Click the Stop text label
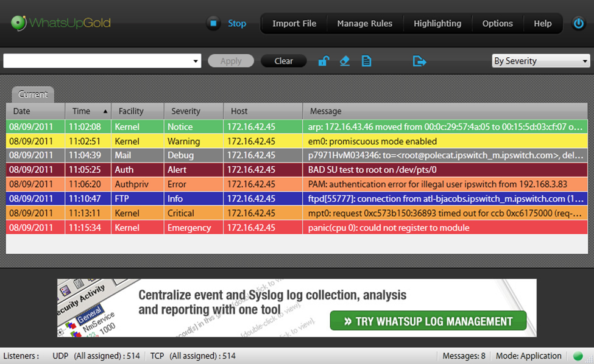The image size is (594, 364). click(237, 24)
